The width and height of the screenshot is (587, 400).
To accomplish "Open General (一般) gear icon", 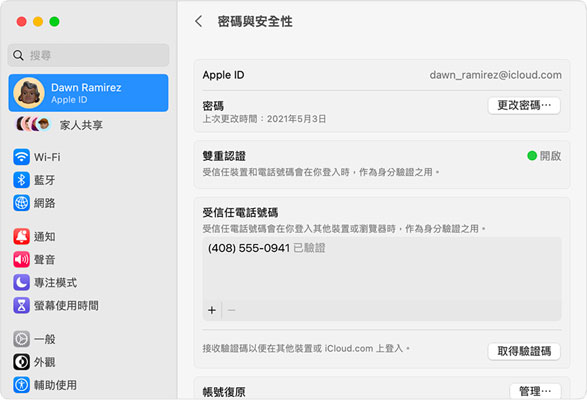I will 21,339.
